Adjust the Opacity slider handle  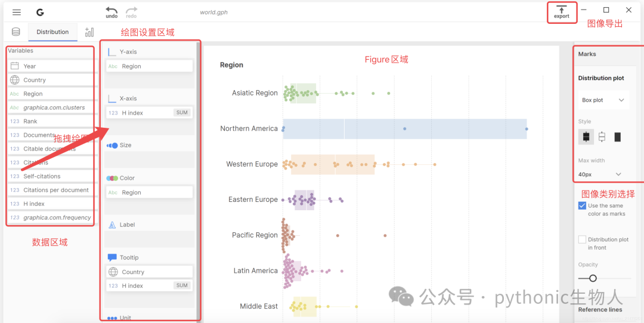(593, 279)
